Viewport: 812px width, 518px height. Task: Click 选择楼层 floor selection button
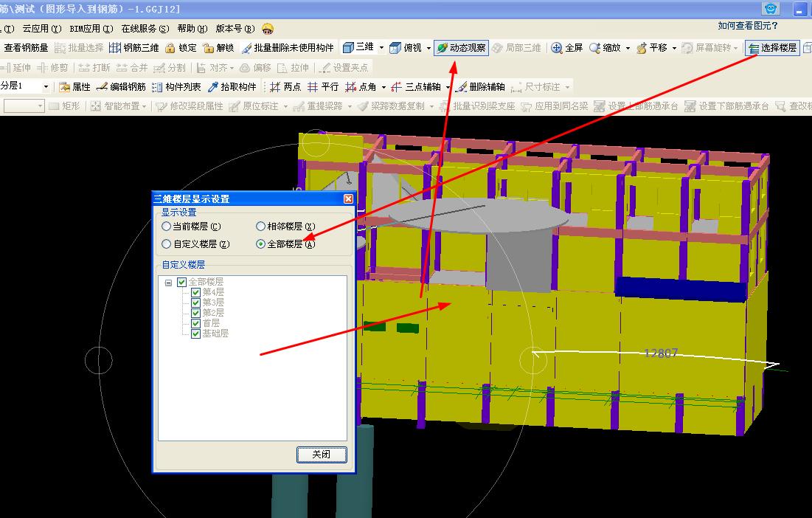point(772,48)
